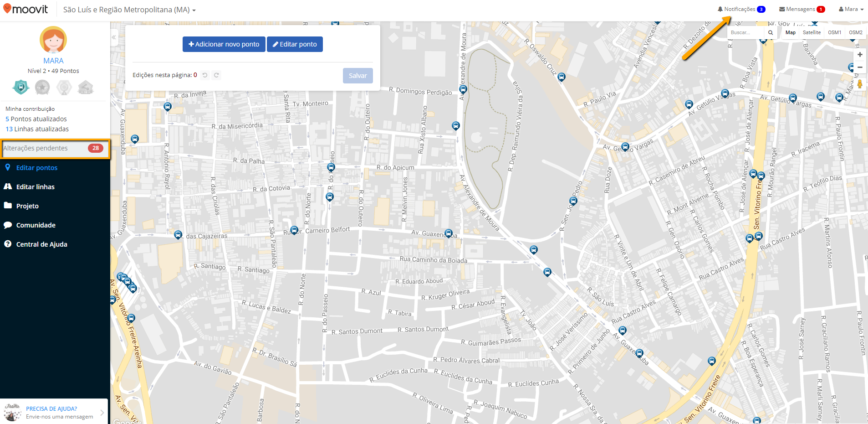Screen dimensions: 868x424
Task: Open Notificações in the top bar
Action: click(741, 9)
